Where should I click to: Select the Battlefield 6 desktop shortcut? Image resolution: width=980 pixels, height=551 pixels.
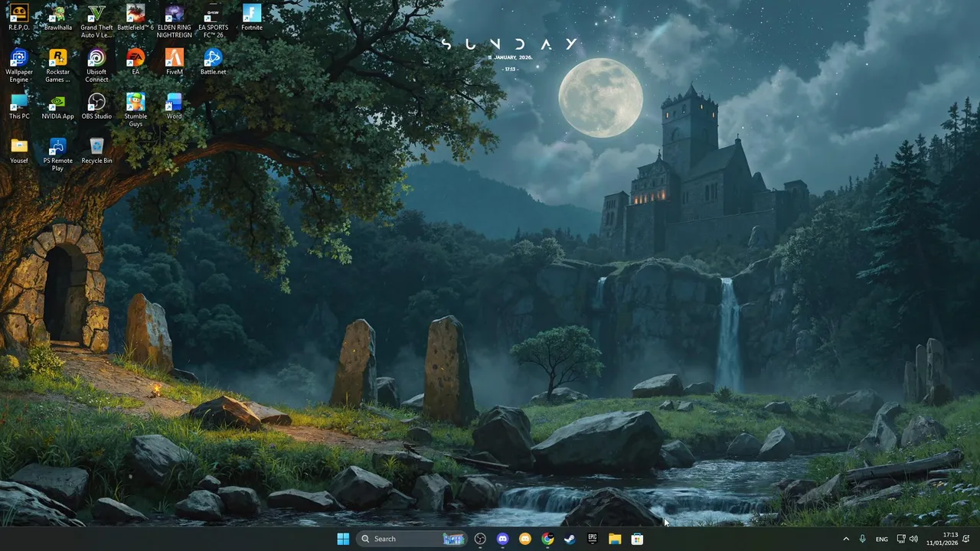click(136, 18)
